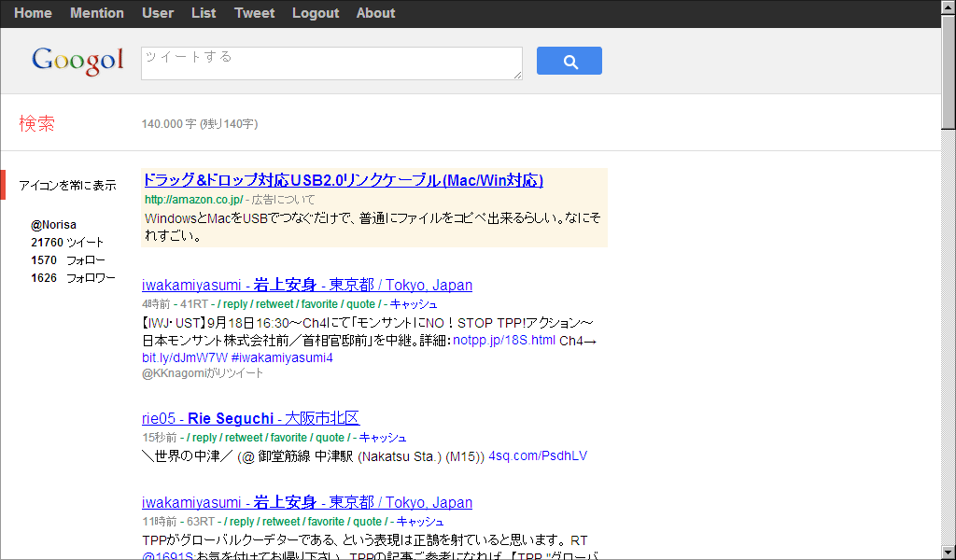Open the Home menu item
This screenshot has width=956, height=560.
[33, 13]
